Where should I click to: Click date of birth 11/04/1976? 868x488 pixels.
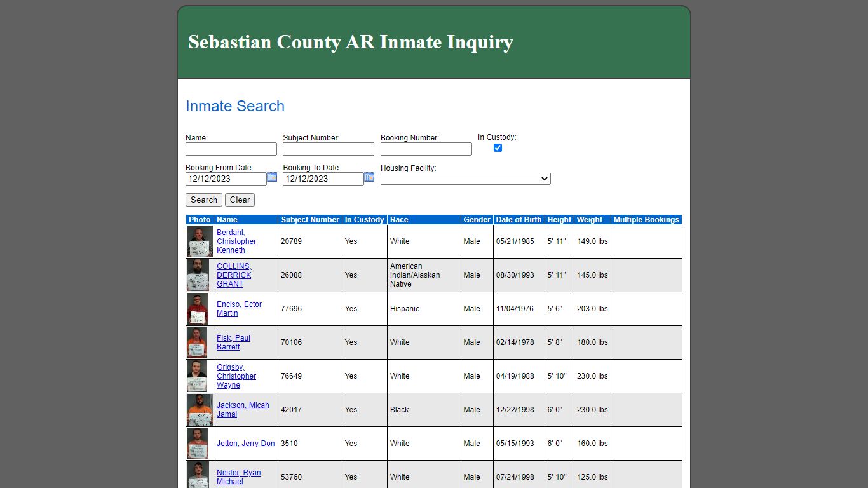(515, 309)
